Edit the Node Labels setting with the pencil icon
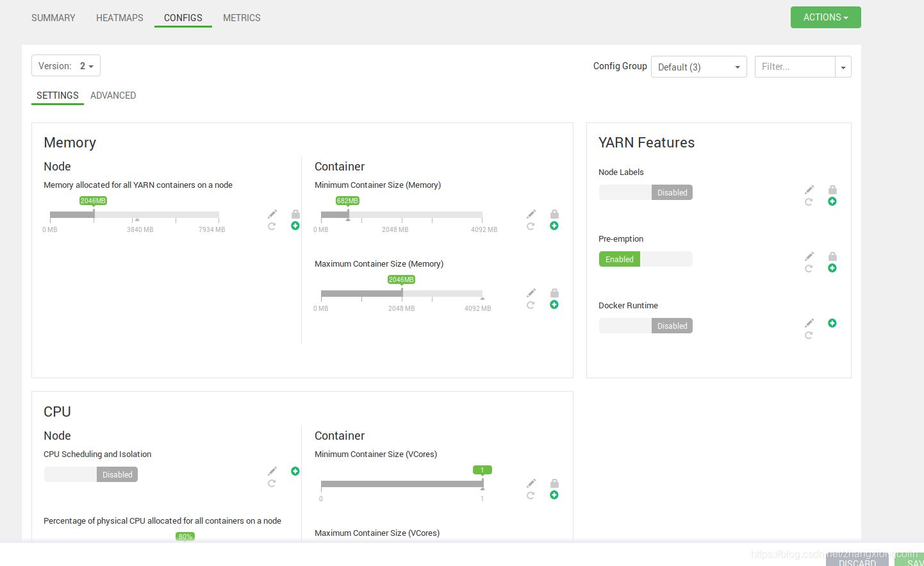The width and height of the screenshot is (924, 566). click(x=809, y=190)
